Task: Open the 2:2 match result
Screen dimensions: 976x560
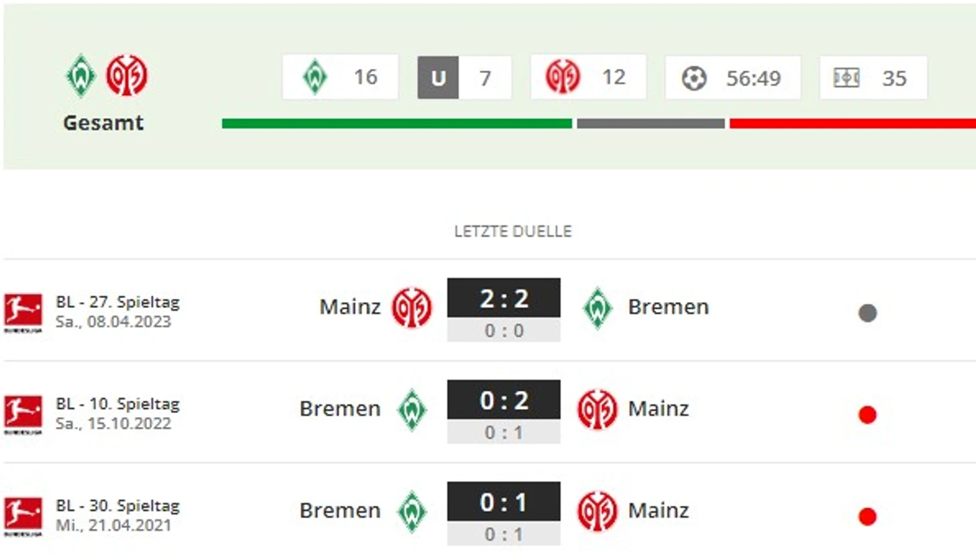Action: (504, 299)
